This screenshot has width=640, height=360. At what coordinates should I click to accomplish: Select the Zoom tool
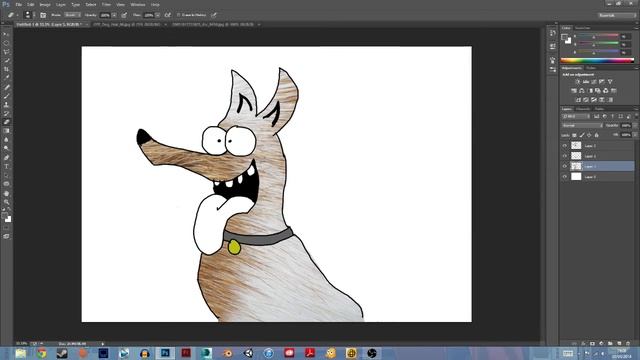(x=6, y=202)
